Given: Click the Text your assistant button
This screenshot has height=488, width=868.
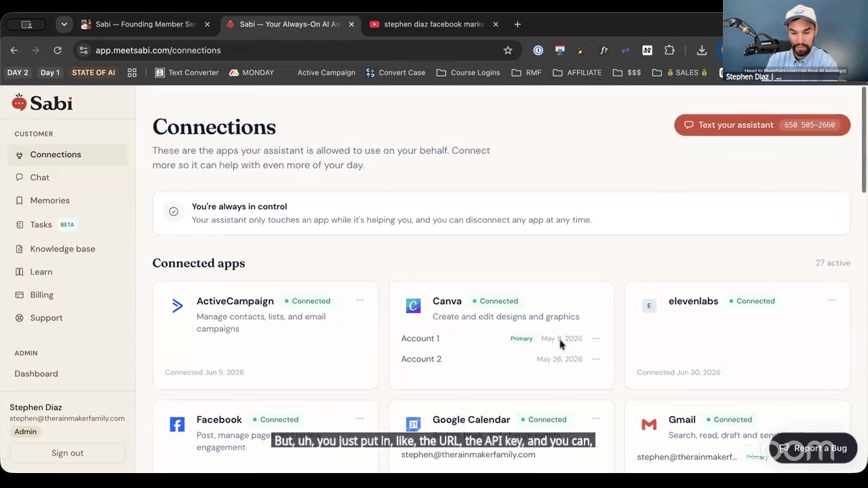Looking at the screenshot, I should pyautogui.click(x=762, y=125).
